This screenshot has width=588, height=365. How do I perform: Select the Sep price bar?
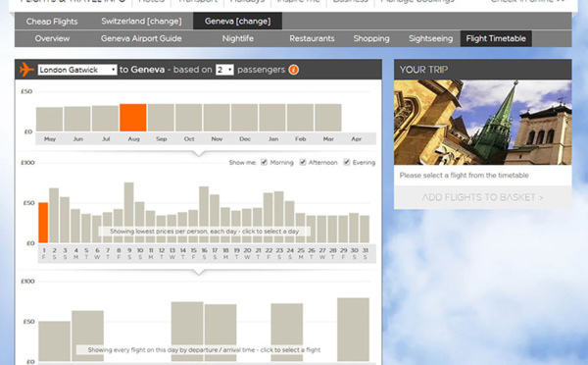pos(161,118)
